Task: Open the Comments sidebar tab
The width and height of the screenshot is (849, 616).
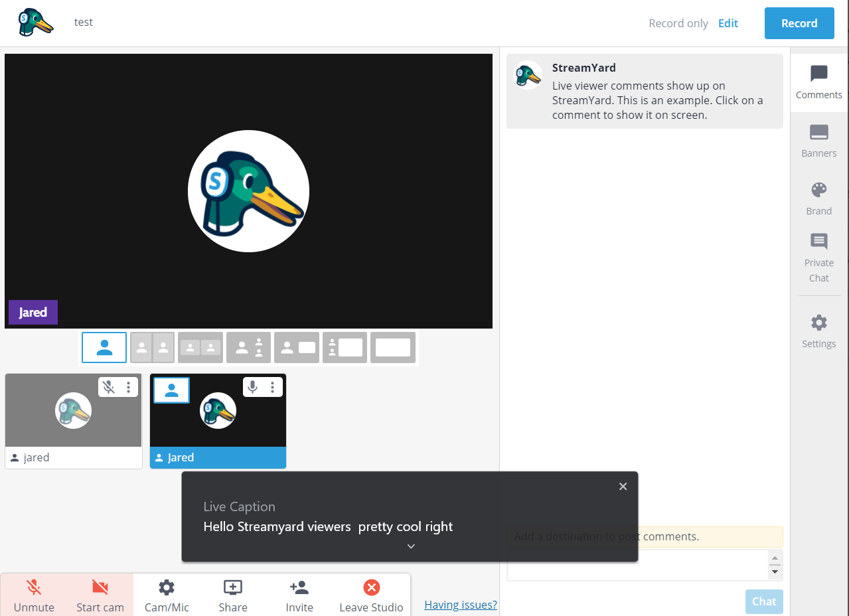Action: click(x=819, y=83)
